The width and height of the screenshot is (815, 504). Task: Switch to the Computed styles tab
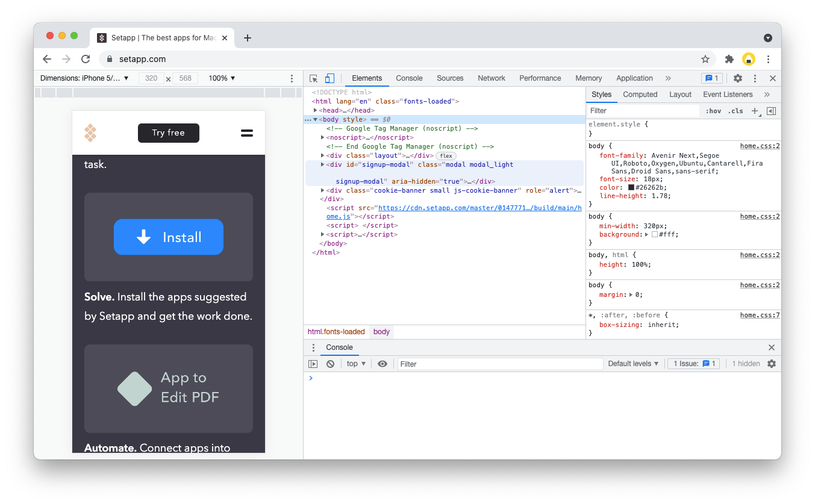640,95
